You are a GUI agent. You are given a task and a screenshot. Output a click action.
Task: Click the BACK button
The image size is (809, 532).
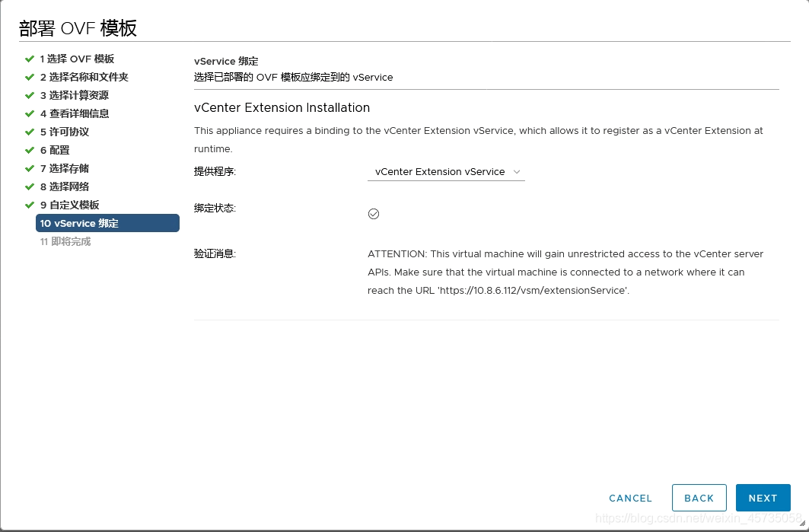pyautogui.click(x=699, y=498)
